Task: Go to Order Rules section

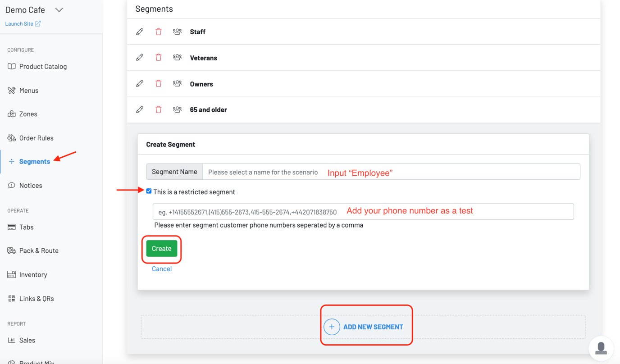Action: click(x=36, y=138)
